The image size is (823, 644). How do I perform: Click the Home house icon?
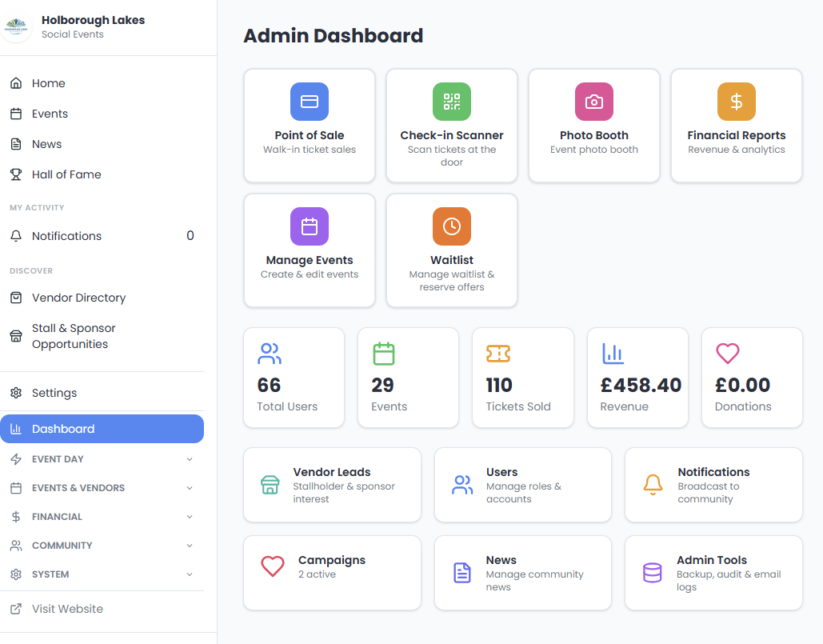(16, 83)
